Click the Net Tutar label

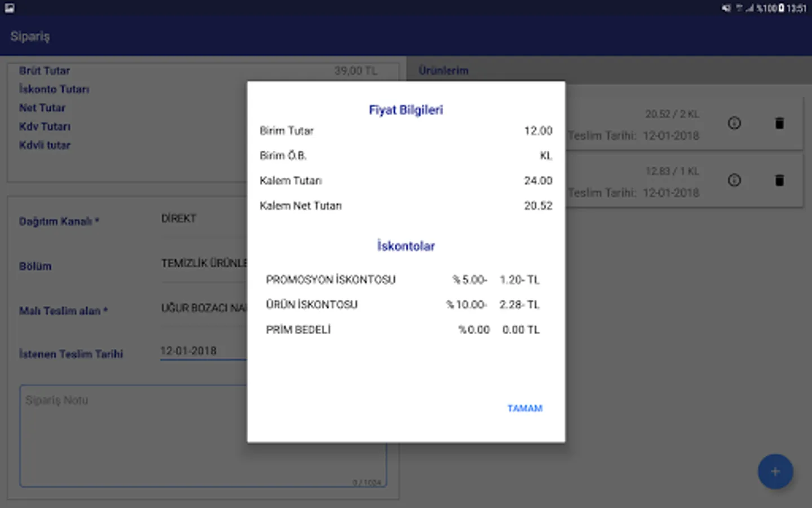[x=42, y=108]
